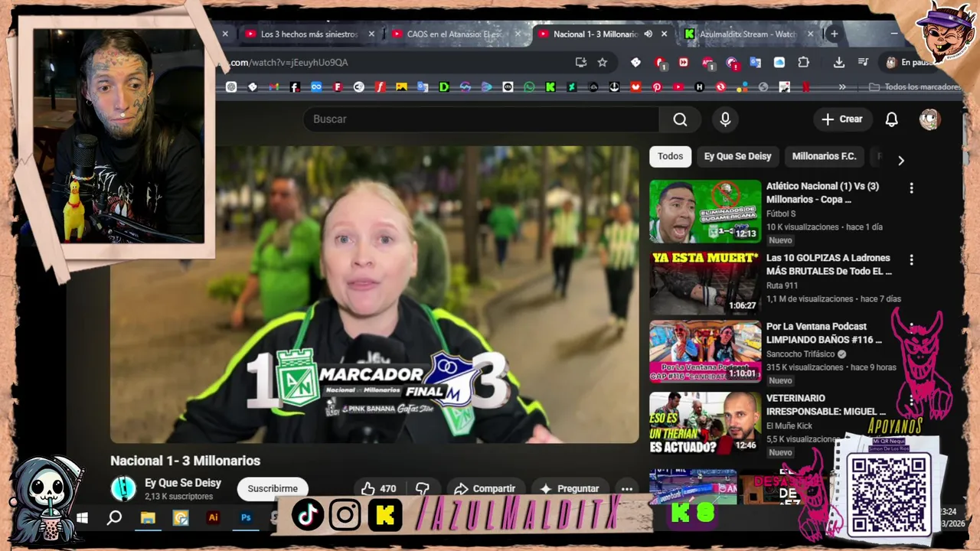Viewport: 980px width, 551px height.
Task: Open VETERINARIO IRRESPONSABLE video title
Action: (x=825, y=405)
